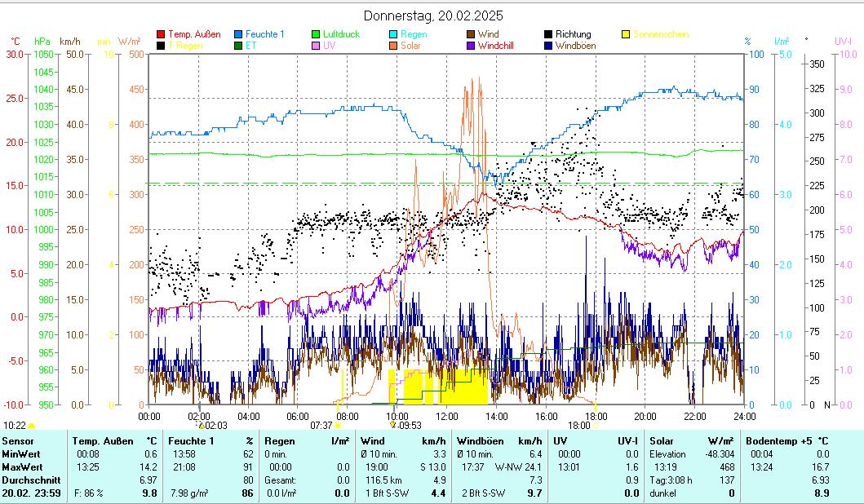
Task: Click the blue Feuchte 1 legend swatch
Action: click(x=238, y=34)
